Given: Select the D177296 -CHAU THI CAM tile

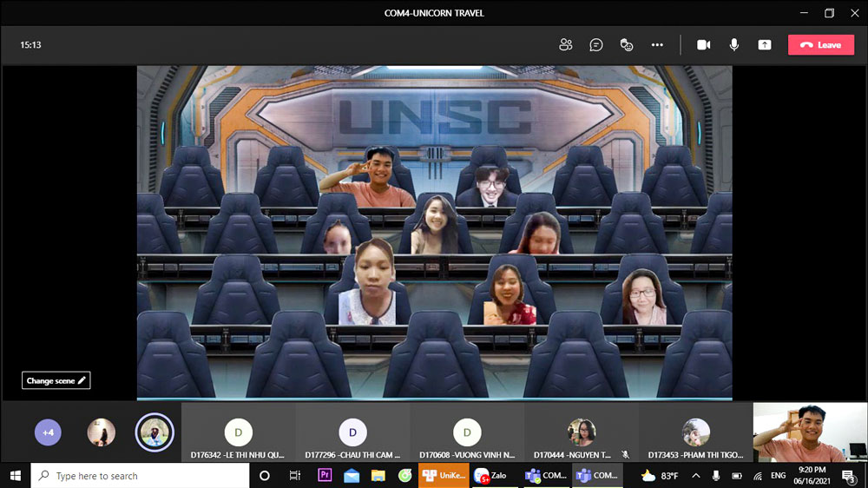Looking at the screenshot, I should 352,432.
